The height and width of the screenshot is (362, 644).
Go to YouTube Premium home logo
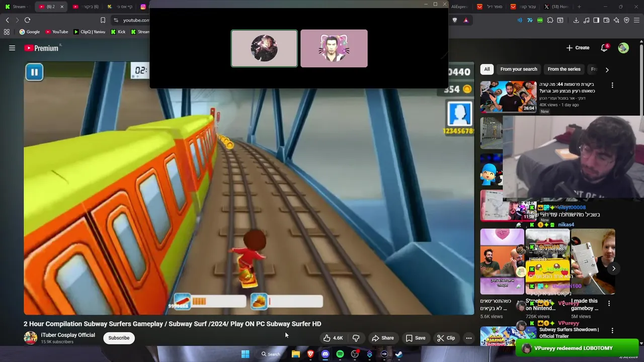[x=41, y=48]
